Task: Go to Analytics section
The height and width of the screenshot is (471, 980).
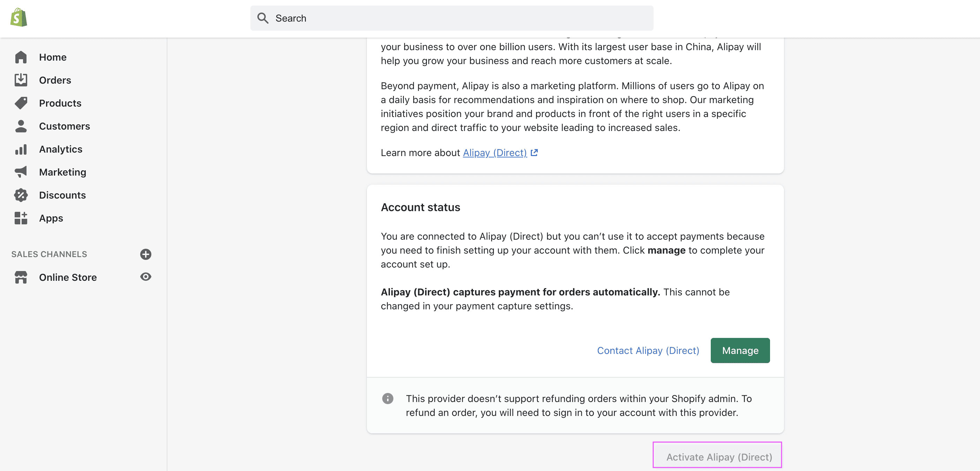Action: pyautogui.click(x=60, y=149)
